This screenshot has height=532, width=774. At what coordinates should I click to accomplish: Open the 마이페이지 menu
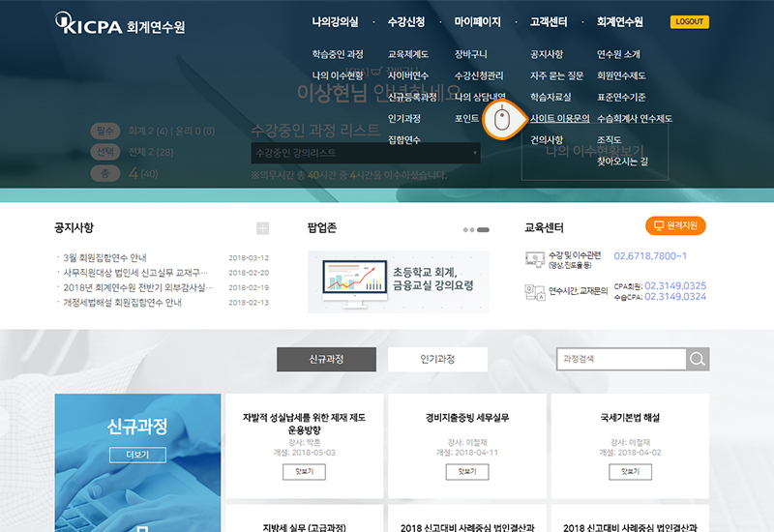point(477,21)
